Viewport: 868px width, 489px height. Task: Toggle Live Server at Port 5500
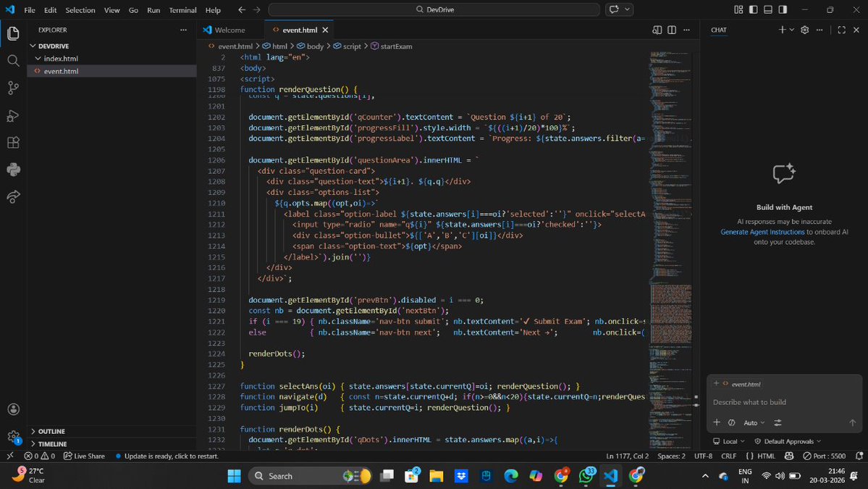[825, 456]
